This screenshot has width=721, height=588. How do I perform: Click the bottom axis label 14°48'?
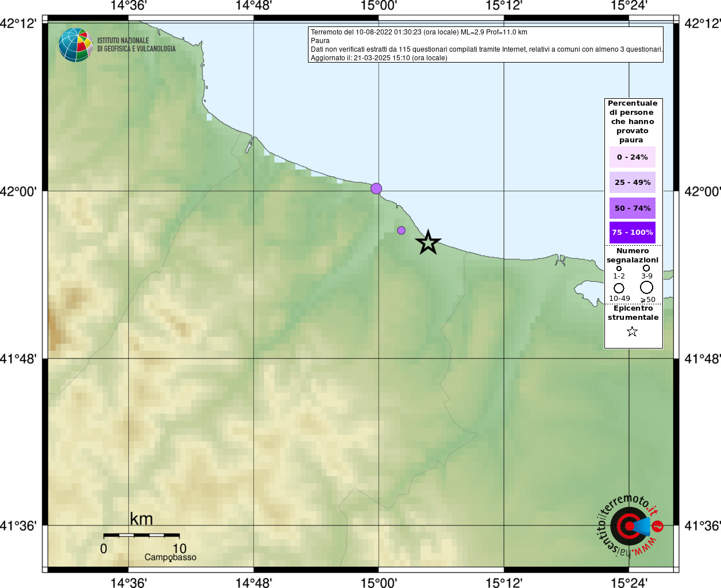coord(253,582)
